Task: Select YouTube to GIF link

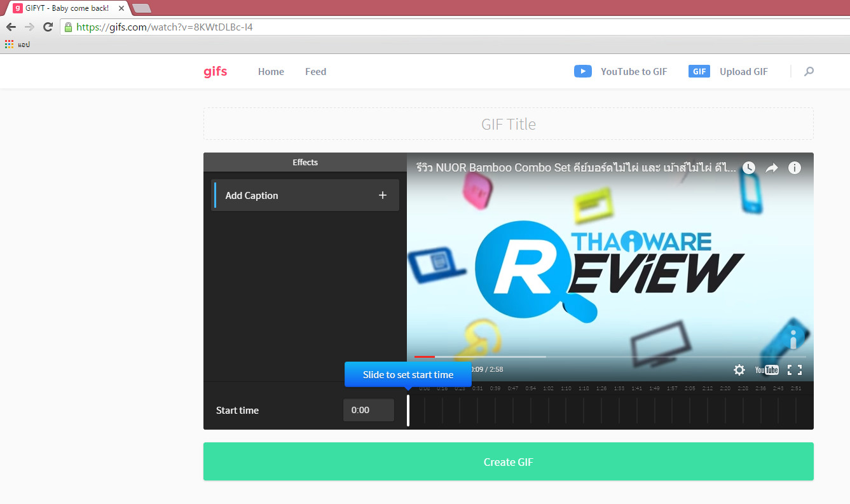Action: coord(634,72)
